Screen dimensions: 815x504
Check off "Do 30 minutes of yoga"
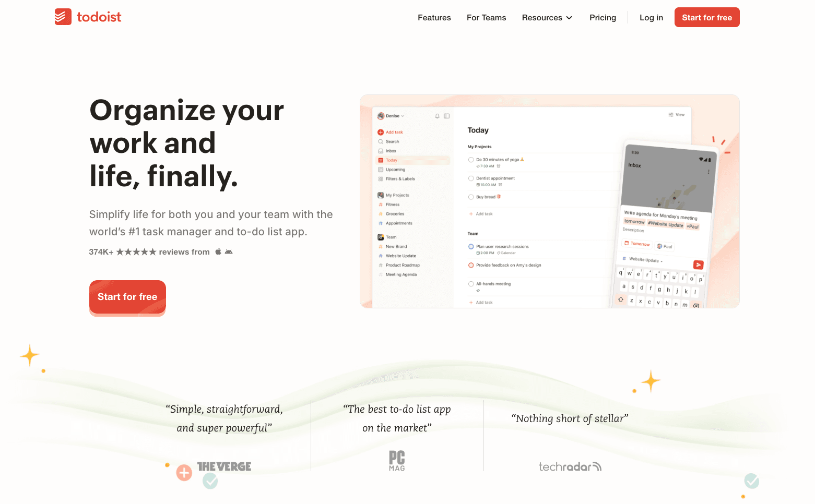tap(471, 160)
